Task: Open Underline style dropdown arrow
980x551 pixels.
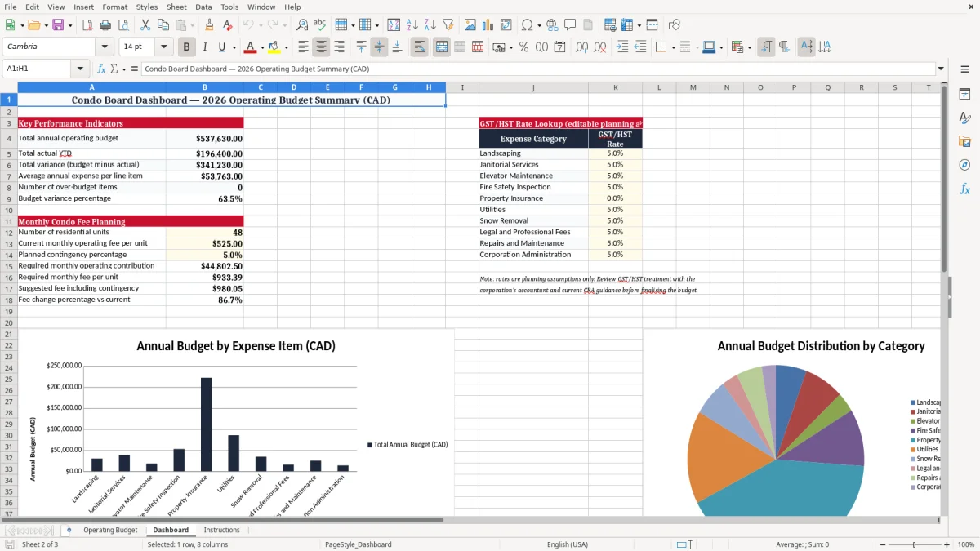Action: click(x=234, y=47)
